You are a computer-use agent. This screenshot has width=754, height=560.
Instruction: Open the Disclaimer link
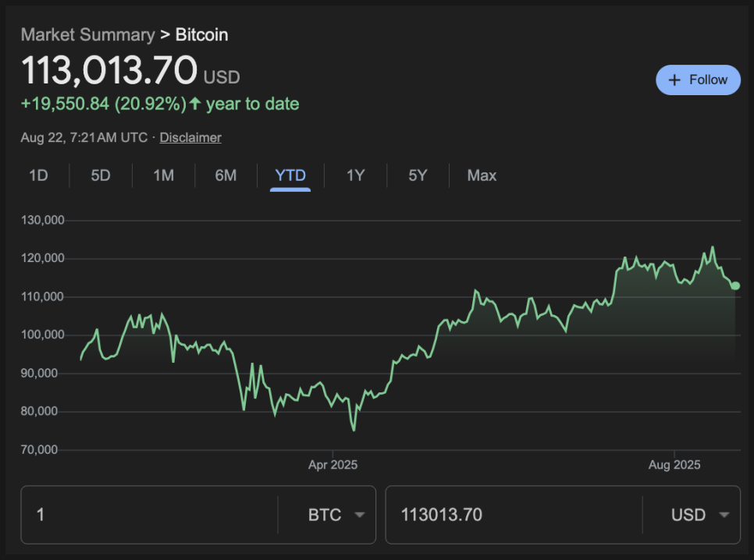click(190, 137)
